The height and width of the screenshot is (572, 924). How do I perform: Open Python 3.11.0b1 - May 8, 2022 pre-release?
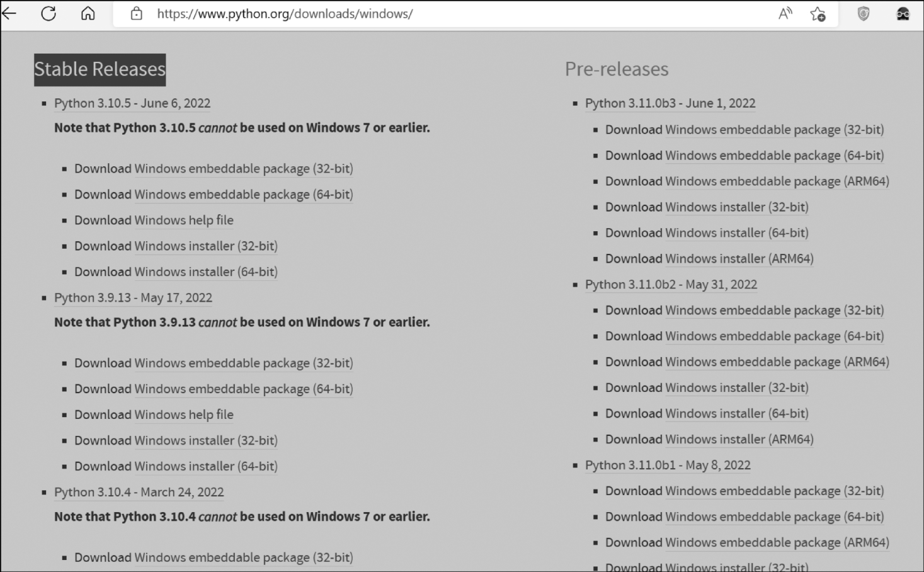(x=668, y=466)
